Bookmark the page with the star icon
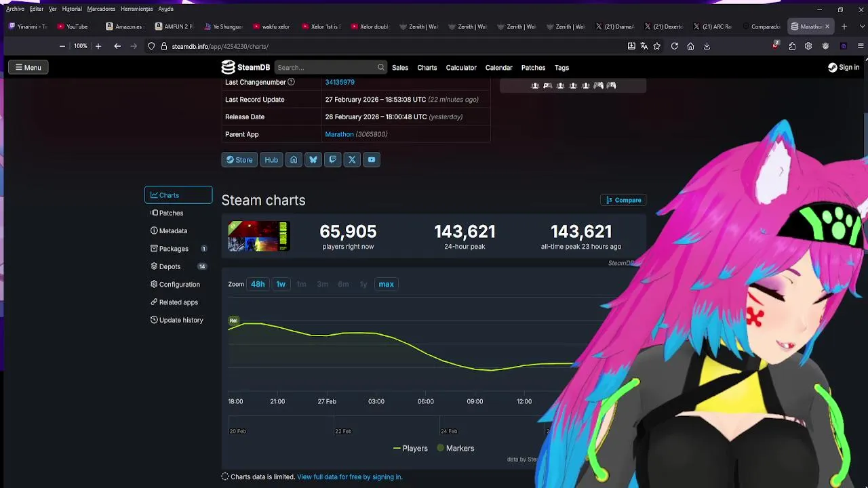The image size is (868, 488). [656, 46]
